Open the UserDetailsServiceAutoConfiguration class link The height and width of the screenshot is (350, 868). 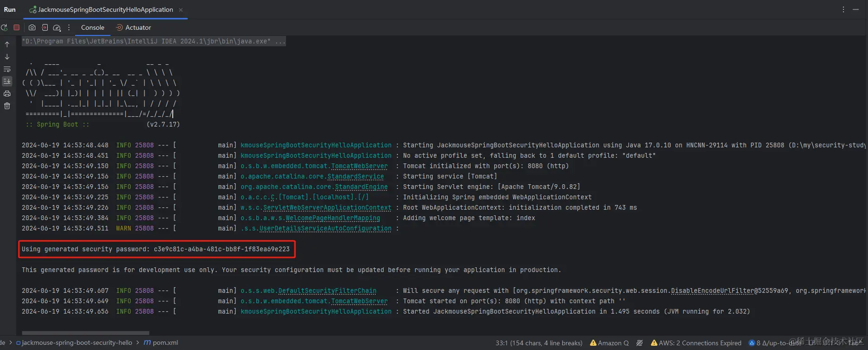pos(325,229)
